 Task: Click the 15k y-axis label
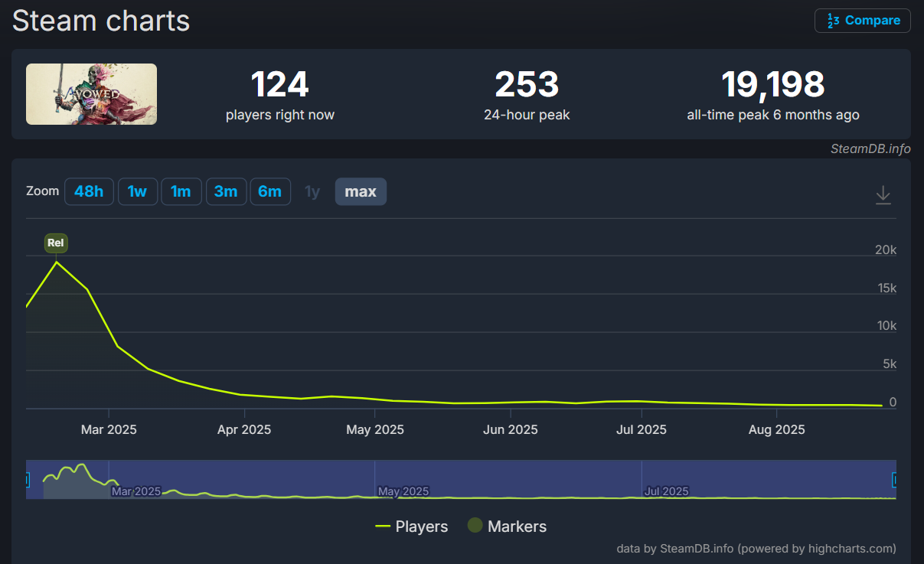point(886,289)
